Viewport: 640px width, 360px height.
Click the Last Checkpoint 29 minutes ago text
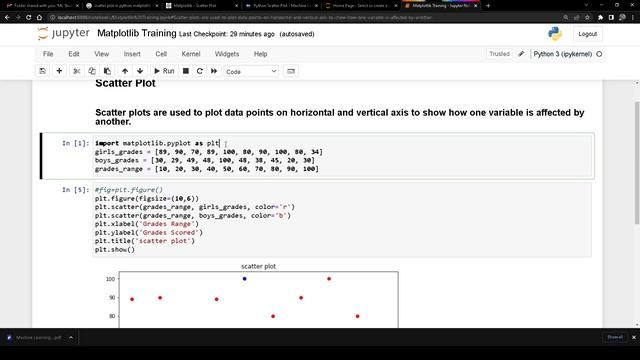(227, 34)
